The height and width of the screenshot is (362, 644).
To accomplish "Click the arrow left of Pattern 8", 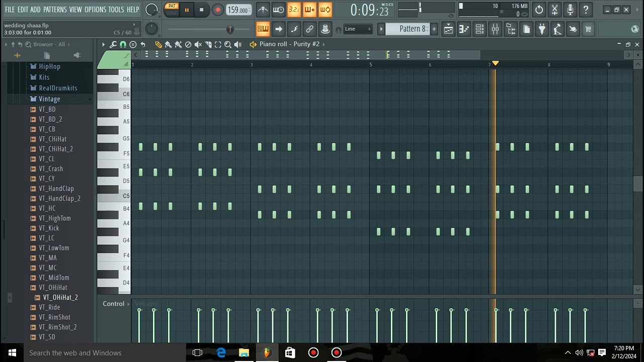I will (381, 29).
